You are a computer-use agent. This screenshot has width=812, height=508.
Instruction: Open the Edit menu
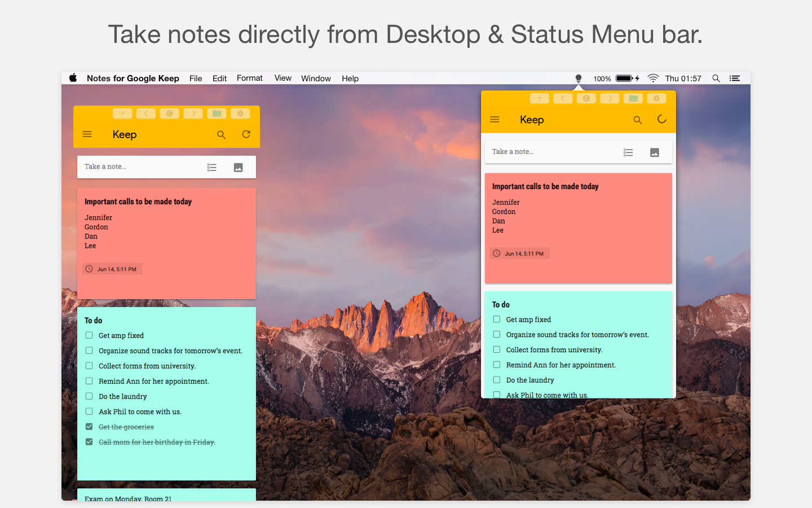pos(219,78)
